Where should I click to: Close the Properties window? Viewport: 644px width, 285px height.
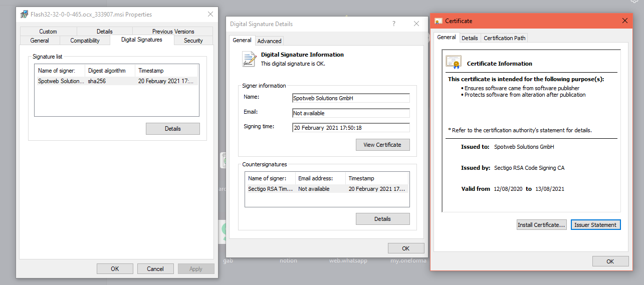tap(210, 14)
